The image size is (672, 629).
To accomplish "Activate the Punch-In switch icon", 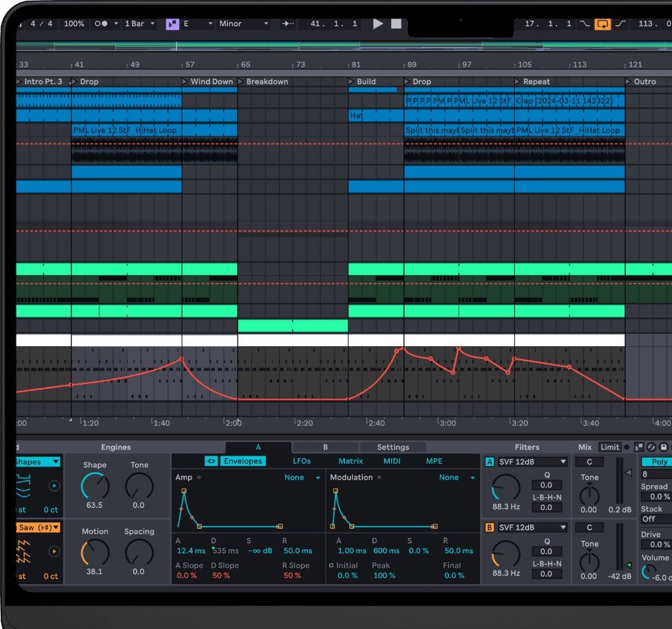I will (x=585, y=23).
